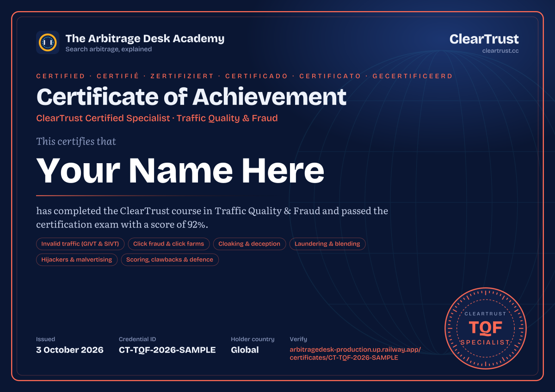Click "ClearTrust Certified Specialist · Traffic Quality & Fraud" subtitle
The width and height of the screenshot is (555, 392).
(157, 118)
